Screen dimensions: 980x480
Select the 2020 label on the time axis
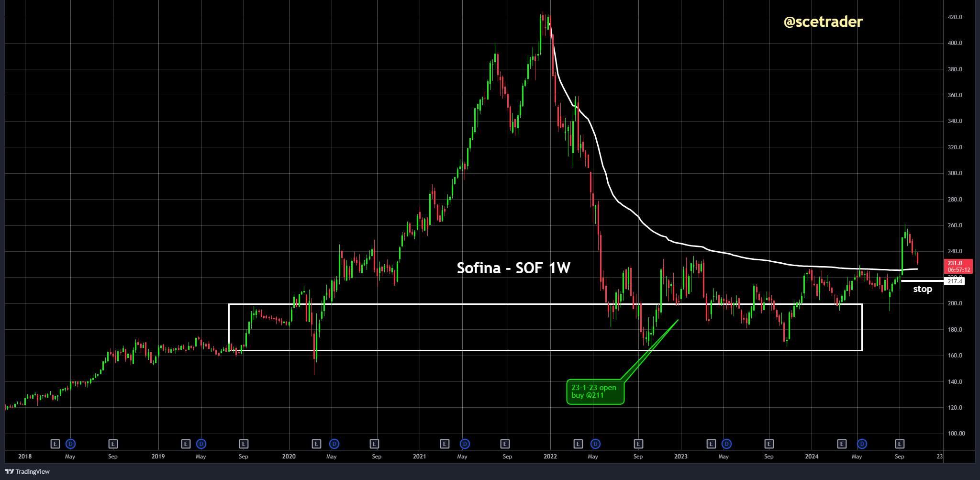(x=289, y=457)
